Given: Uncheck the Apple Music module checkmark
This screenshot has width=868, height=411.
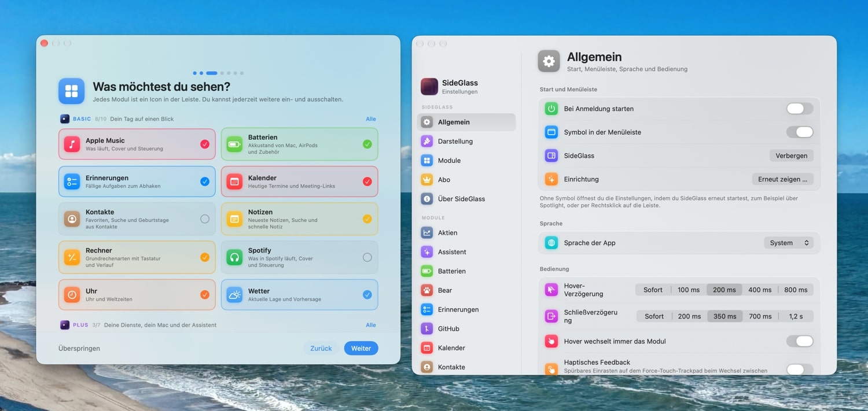Looking at the screenshot, I should tap(205, 144).
